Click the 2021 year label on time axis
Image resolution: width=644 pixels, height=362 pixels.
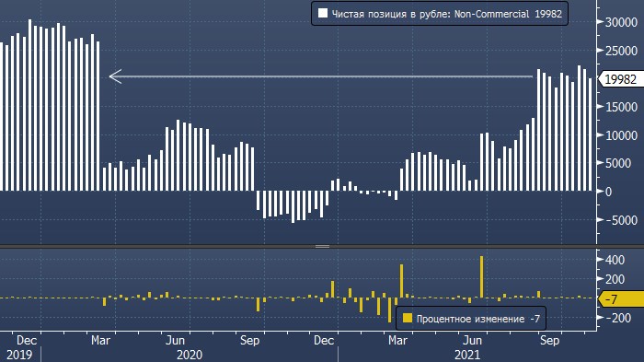click(x=467, y=355)
